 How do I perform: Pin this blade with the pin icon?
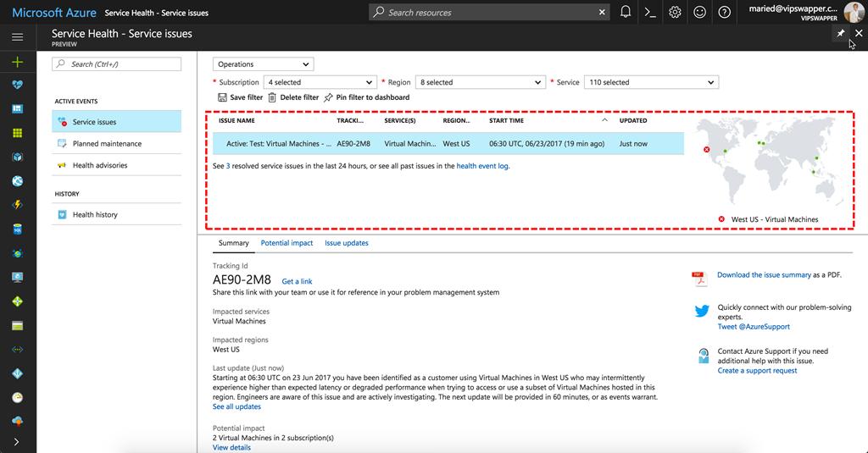[x=840, y=33]
